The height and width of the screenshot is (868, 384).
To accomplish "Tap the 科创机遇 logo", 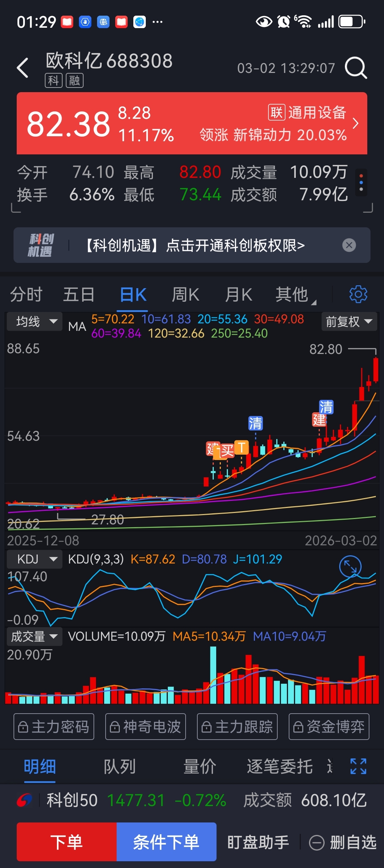I will tap(41, 245).
